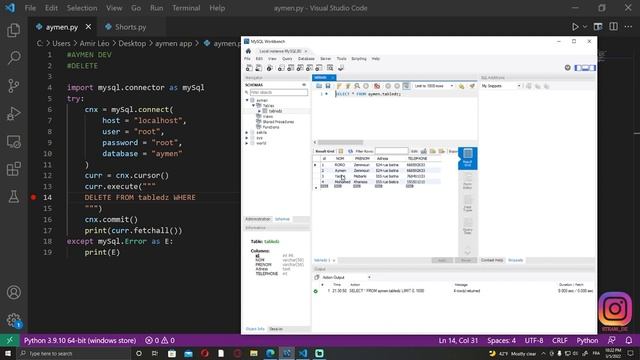Execute statement under cursor icon

point(348,86)
